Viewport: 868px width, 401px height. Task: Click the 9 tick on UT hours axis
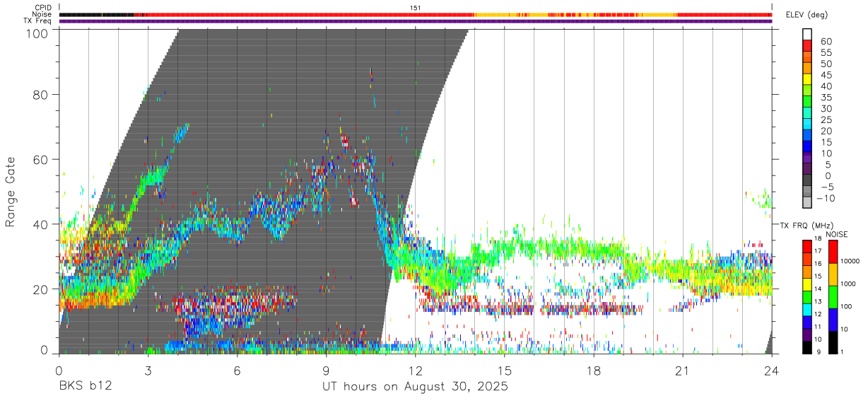326,370
